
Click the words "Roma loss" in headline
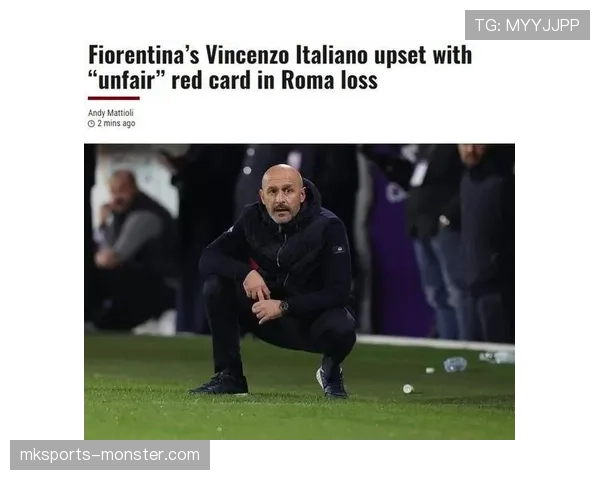[x=329, y=80]
